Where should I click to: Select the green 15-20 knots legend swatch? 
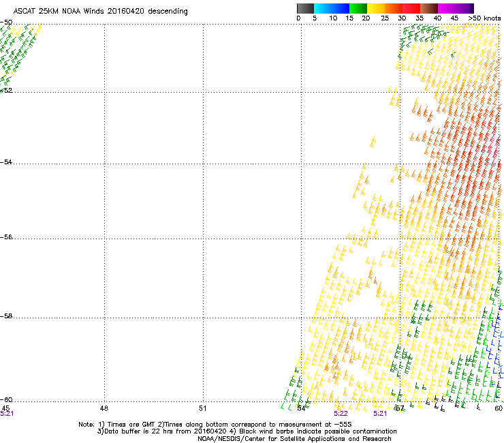[358, 8]
